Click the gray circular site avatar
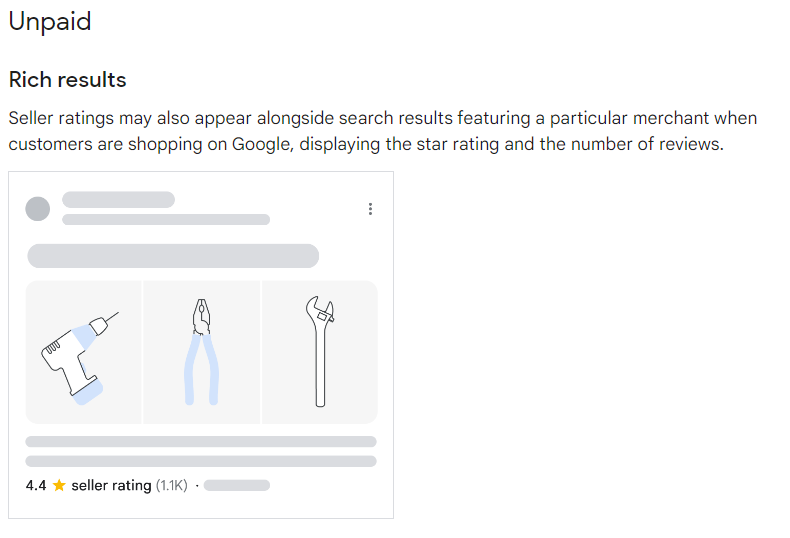This screenshot has width=790, height=538. coord(38,209)
